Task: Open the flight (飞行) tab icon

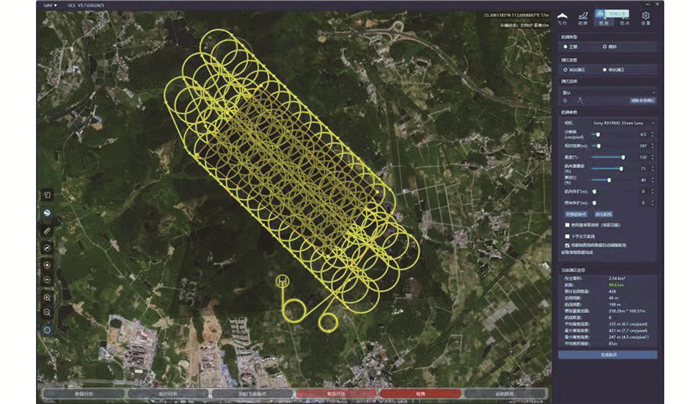Action: point(562,16)
